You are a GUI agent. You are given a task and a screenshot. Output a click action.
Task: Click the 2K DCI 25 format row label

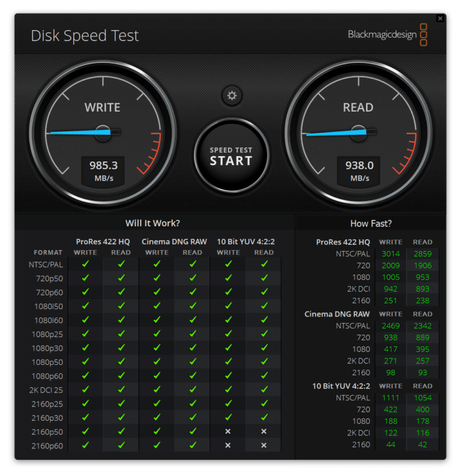point(46,390)
